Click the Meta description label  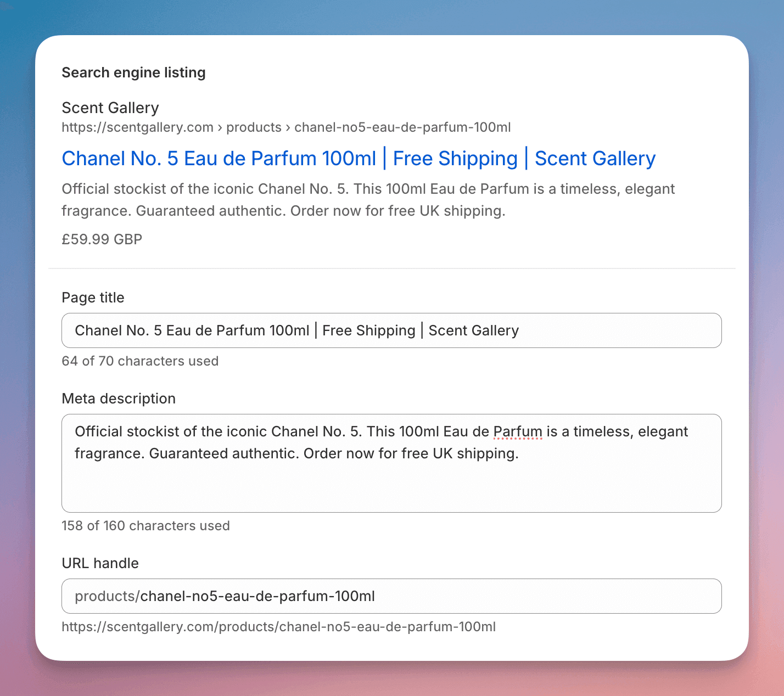(118, 398)
